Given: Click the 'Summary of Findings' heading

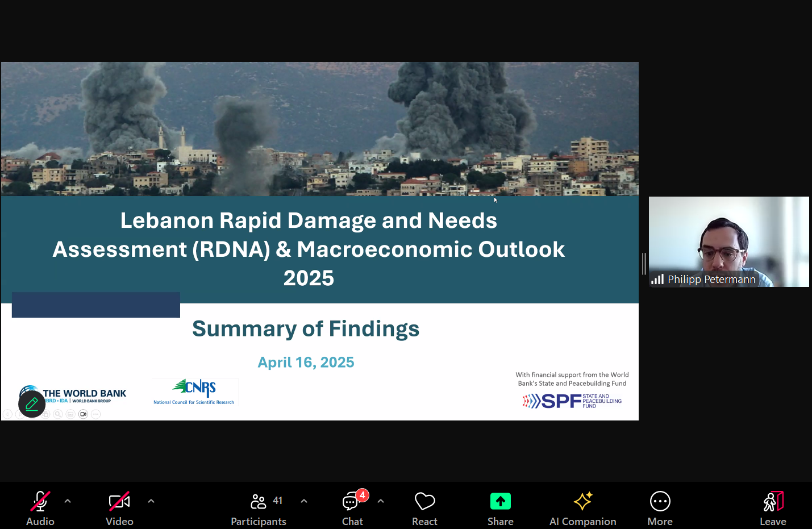Looking at the screenshot, I should coord(306,328).
